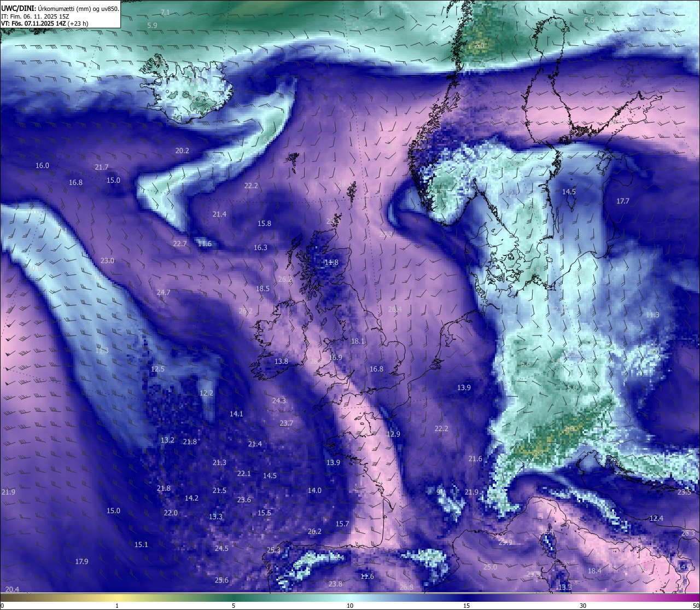Click the map value '12.4'
The width and height of the screenshot is (700, 610).
[x=656, y=518]
